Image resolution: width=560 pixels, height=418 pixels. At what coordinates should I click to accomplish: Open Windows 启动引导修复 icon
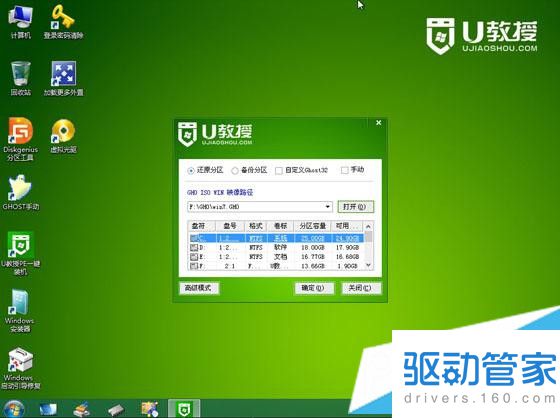coord(20,368)
